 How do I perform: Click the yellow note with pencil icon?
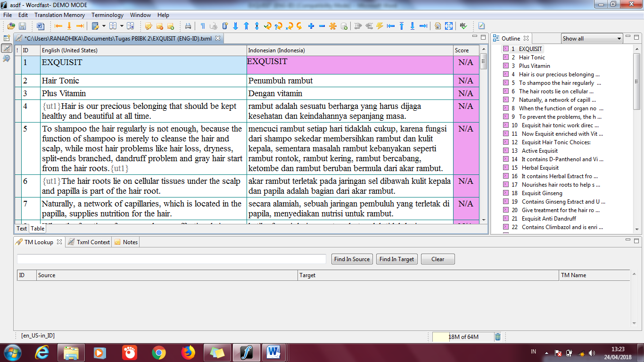[149, 26]
